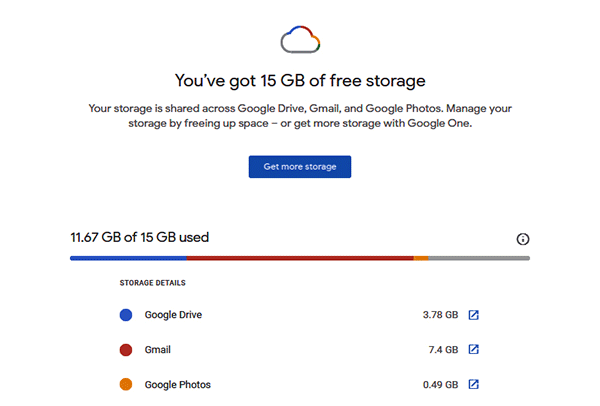The height and width of the screenshot is (406, 600).
Task: Open Google Photos via its external-link icon
Action: click(x=475, y=384)
